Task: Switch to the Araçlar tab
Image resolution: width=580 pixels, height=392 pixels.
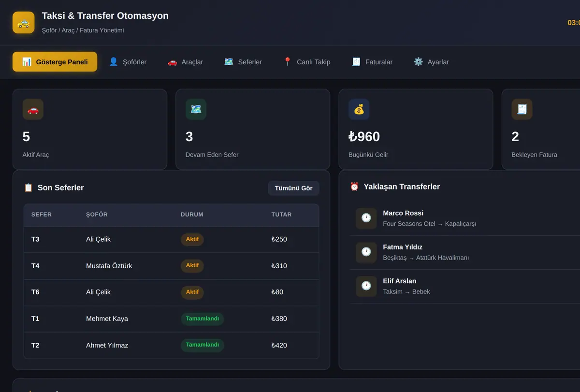Action: click(x=185, y=62)
